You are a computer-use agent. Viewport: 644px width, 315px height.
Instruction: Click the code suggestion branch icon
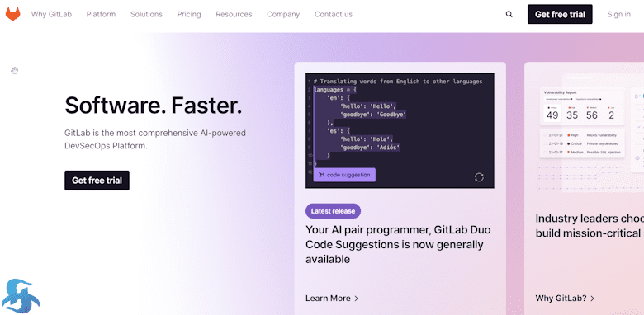point(321,175)
